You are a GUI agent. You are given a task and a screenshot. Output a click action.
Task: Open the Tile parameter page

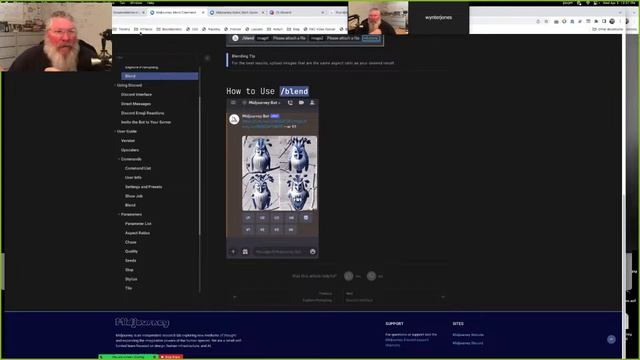pyautogui.click(x=129, y=288)
